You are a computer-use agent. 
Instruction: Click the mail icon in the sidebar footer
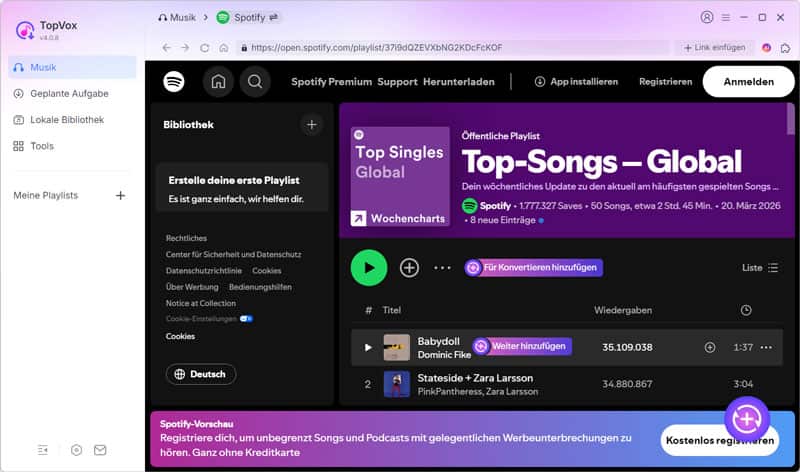pyautogui.click(x=100, y=450)
